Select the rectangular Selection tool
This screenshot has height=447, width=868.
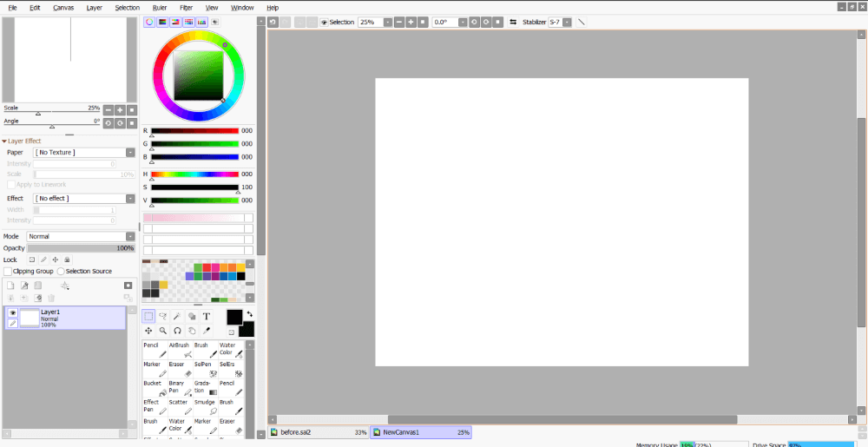(x=149, y=317)
